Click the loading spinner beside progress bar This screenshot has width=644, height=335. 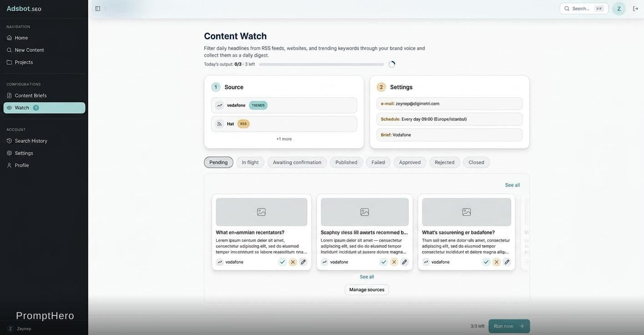(x=392, y=65)
